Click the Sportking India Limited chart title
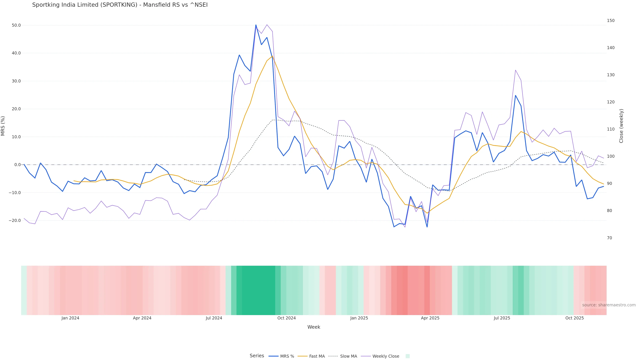The height and width of the screenshot is (362, 644). point(120,5)
